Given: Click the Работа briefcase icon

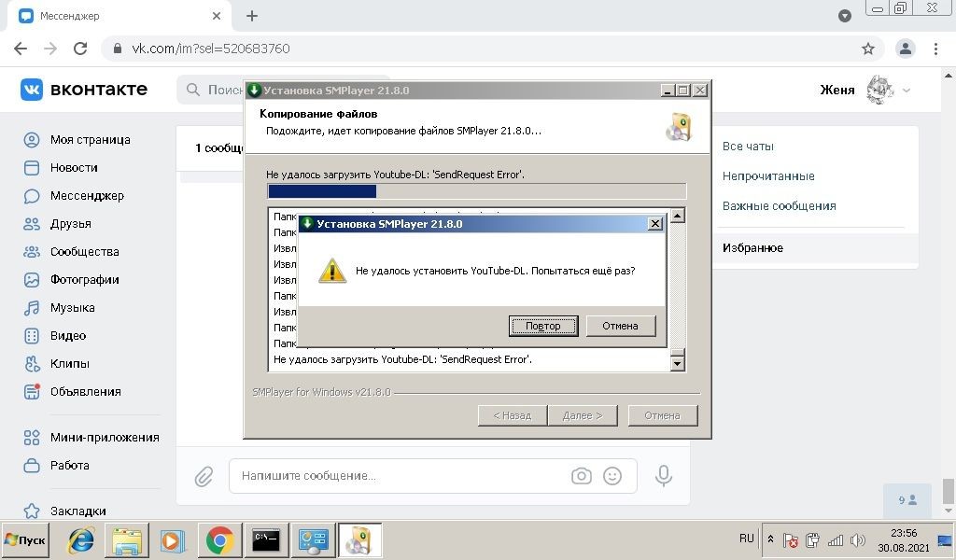Looking at the screenshot, I should [x=32, y=466].
